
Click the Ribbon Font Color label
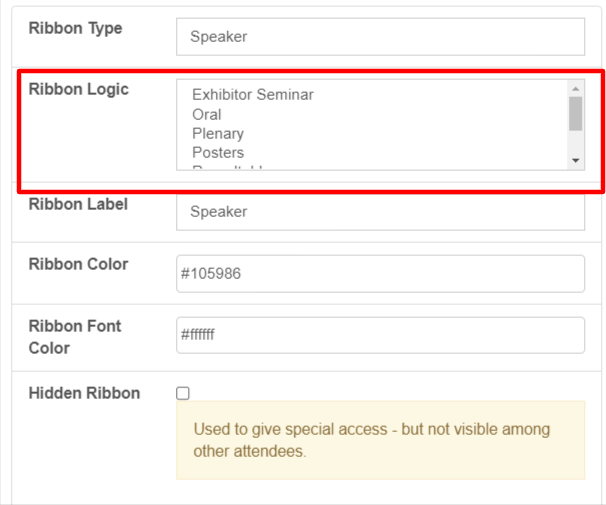coord(75,337)
